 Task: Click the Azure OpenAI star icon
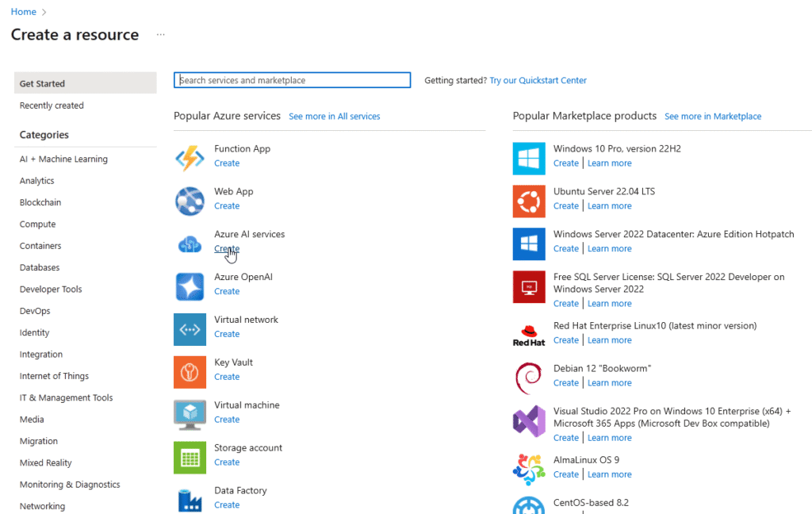point(190,286)
